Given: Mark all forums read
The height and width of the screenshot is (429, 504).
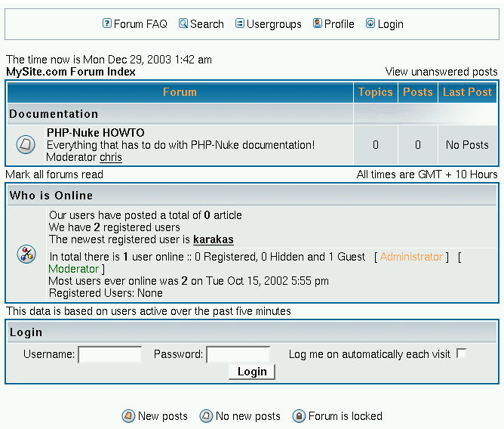Looking at the screenshot, I should tap(54, 174).
